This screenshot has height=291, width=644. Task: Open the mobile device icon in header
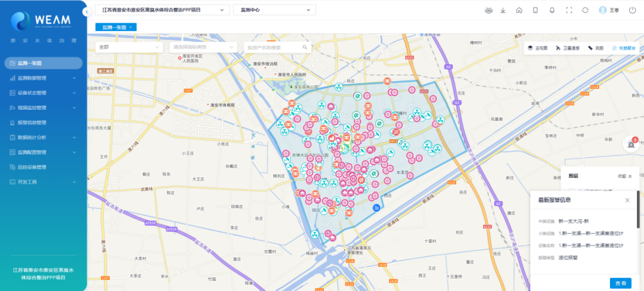click(x=535, y=10)
